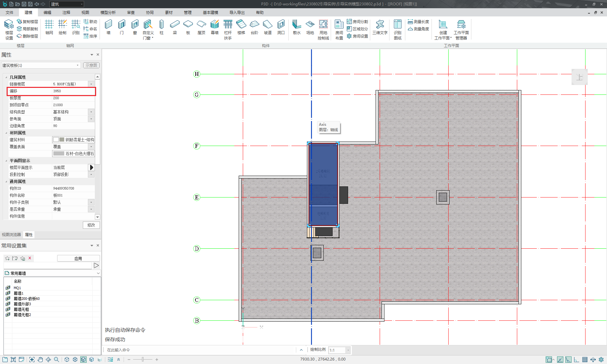Screen dimensions: 607x364
Task: Click the 应用 button
Action: (x=78, y=258)
